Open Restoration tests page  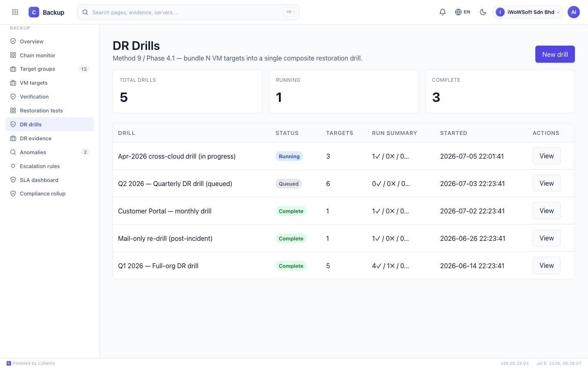pyautogui.click(x=49, y=111)
